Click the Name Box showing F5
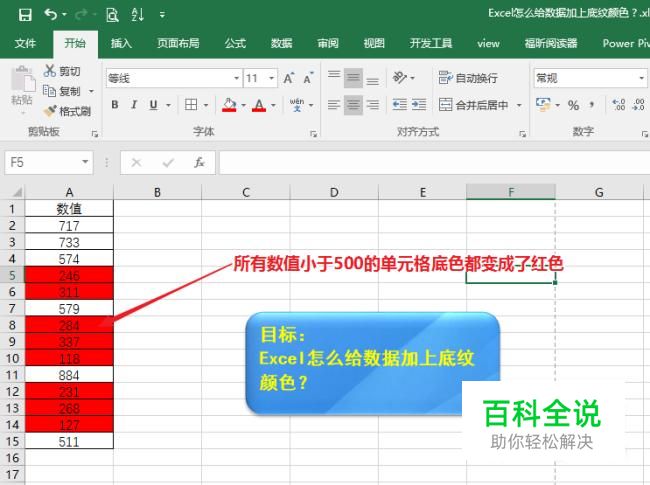This screenshot has height=485, width=650. tap(49, 162)
